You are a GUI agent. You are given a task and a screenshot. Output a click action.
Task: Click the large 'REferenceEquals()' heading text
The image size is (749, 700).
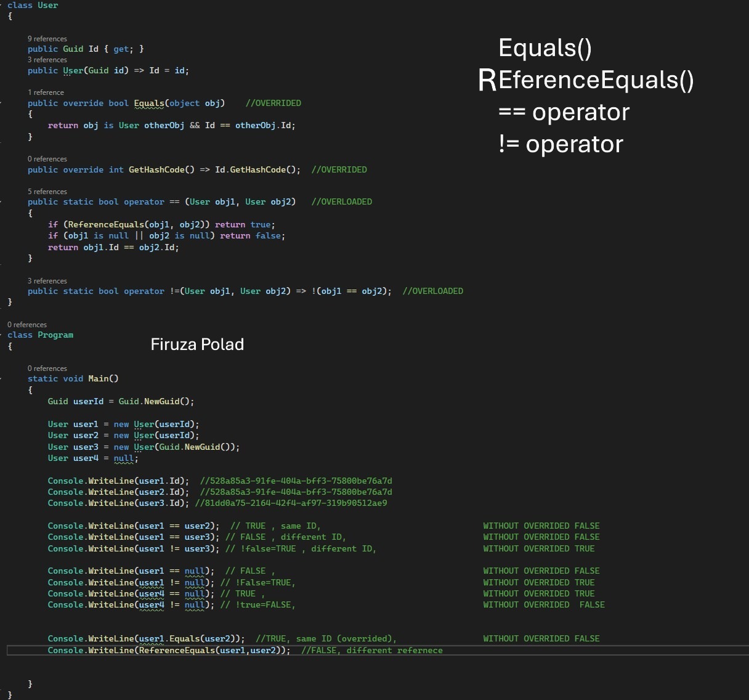pyautogui.click(x=586, y=80)
